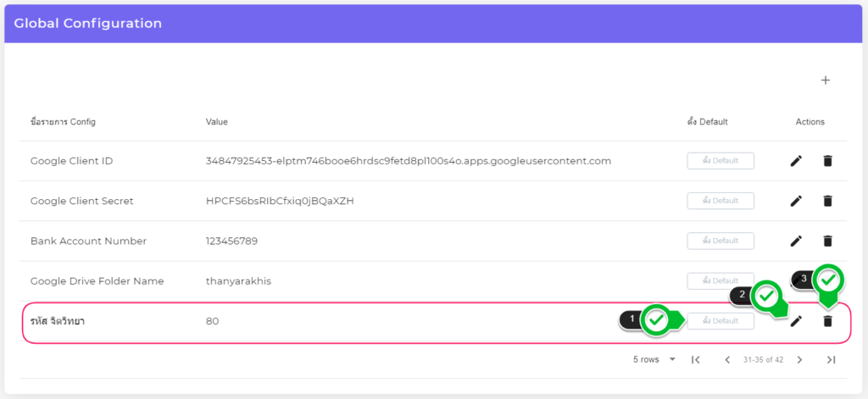Viewport: 868px width, 399px height.
Task: Set default for Google Client Secret
Action: click(x=721, y=201)
